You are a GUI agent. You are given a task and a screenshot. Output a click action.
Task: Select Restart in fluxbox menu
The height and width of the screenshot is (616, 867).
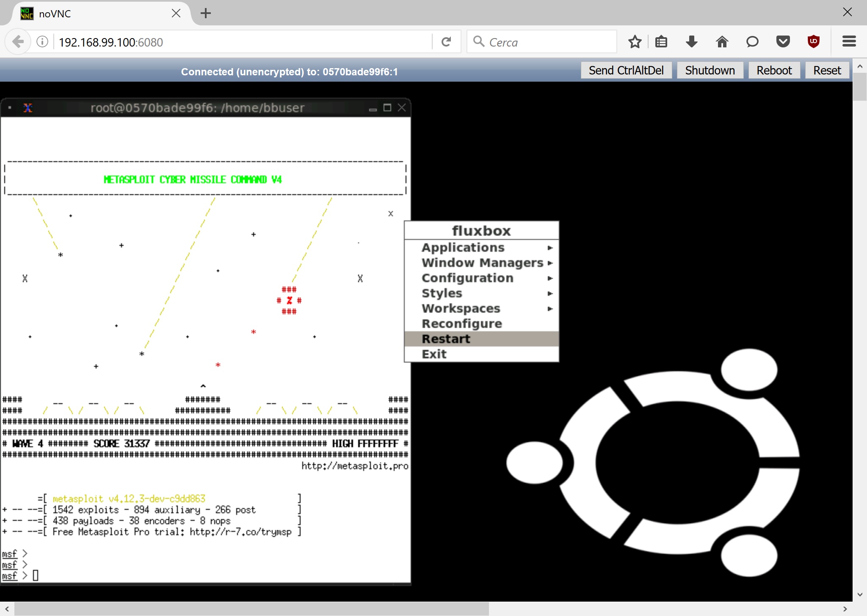tap(482, 339)
